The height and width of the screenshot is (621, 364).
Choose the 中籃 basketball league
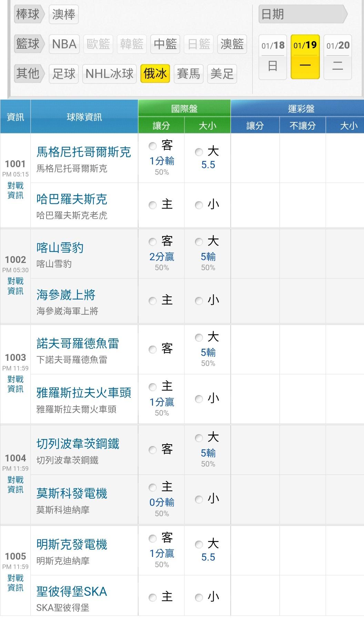(x=165, y=44)
